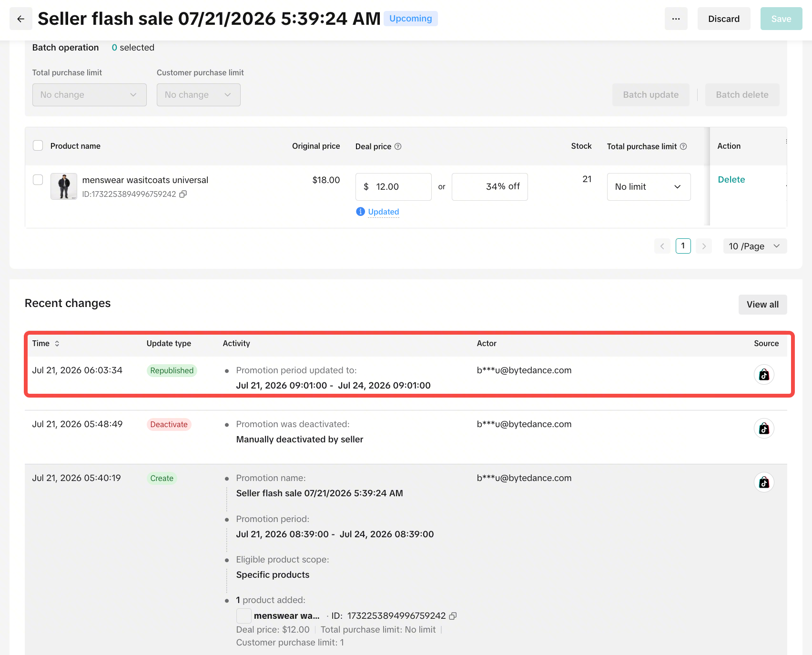Go to the next page arrow

click(704, 246)
